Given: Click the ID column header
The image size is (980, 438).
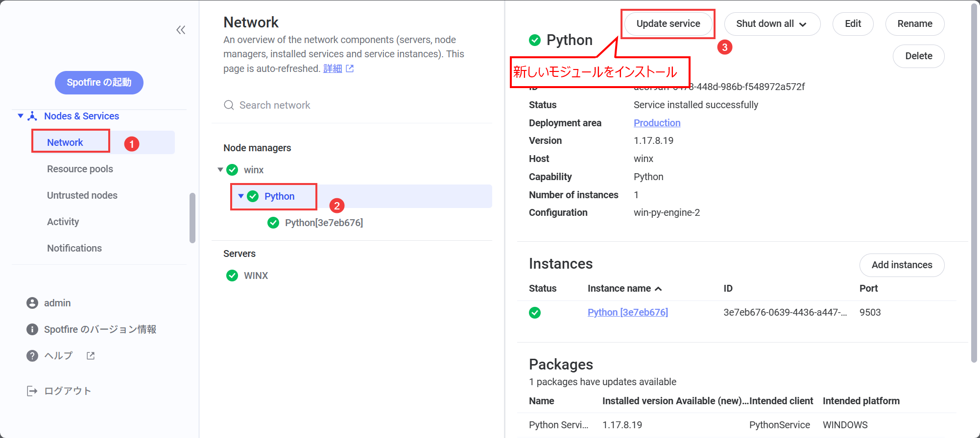Looking at the screenshot, I should pos(728,288).
